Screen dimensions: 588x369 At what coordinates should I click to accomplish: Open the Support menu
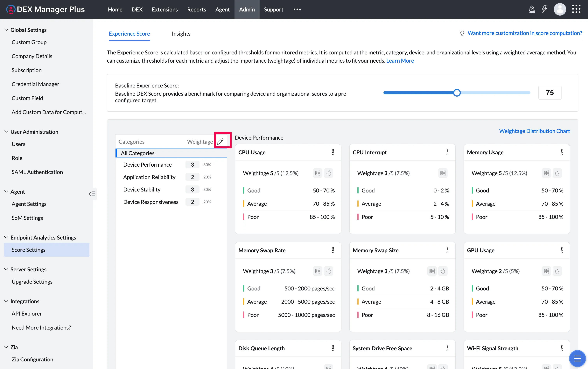pos(273,9)
